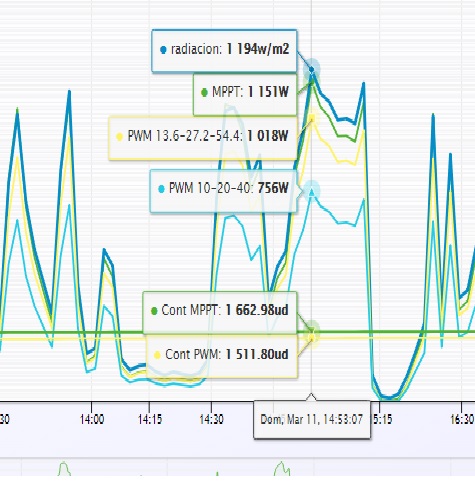Click the yellow dot in PWM 13.6-27.2-54.4 tooltip

(x=119, y=137)
